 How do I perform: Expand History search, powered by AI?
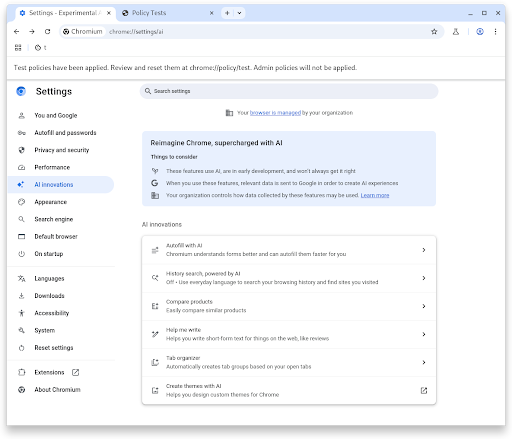[289, 278]
